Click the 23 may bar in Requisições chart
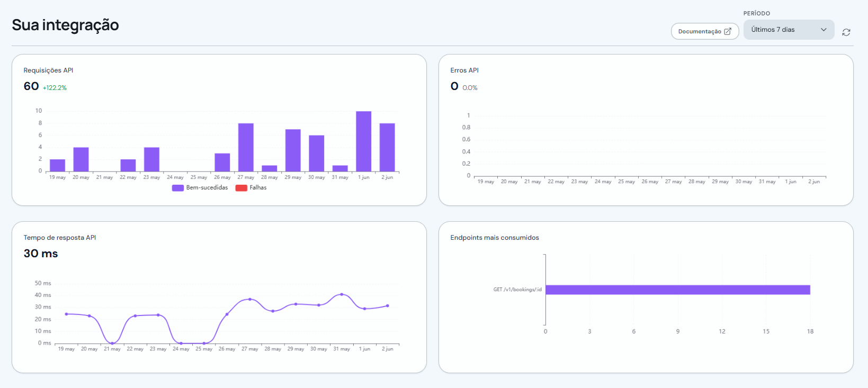Image resolution: width=868 pixels, height=388 pixels. [x=151, y=159]
